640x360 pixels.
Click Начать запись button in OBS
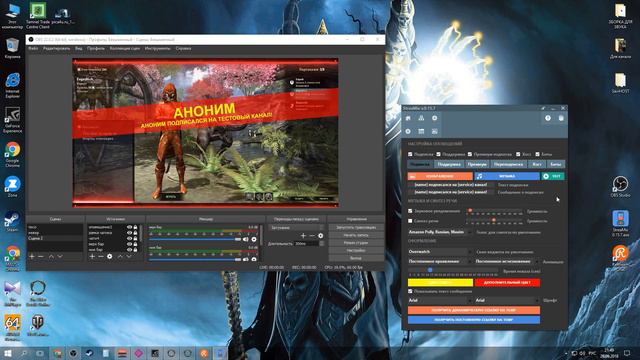point(356,235)
